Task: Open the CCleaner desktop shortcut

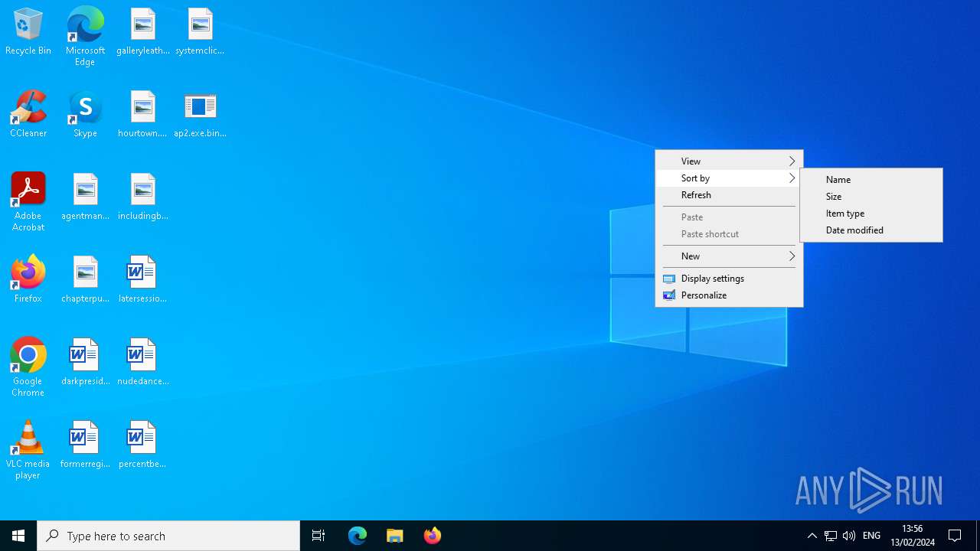Action: (28, 114)
